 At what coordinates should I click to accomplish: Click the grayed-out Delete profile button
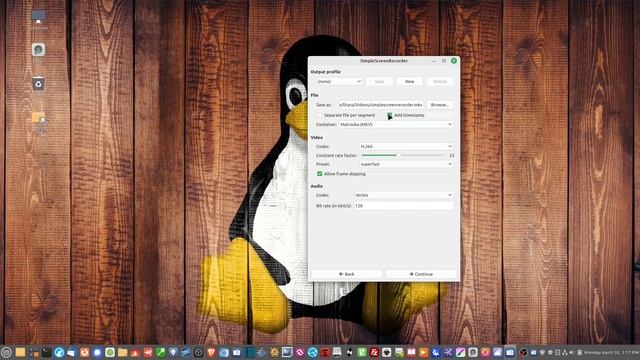tap(440, 82)
